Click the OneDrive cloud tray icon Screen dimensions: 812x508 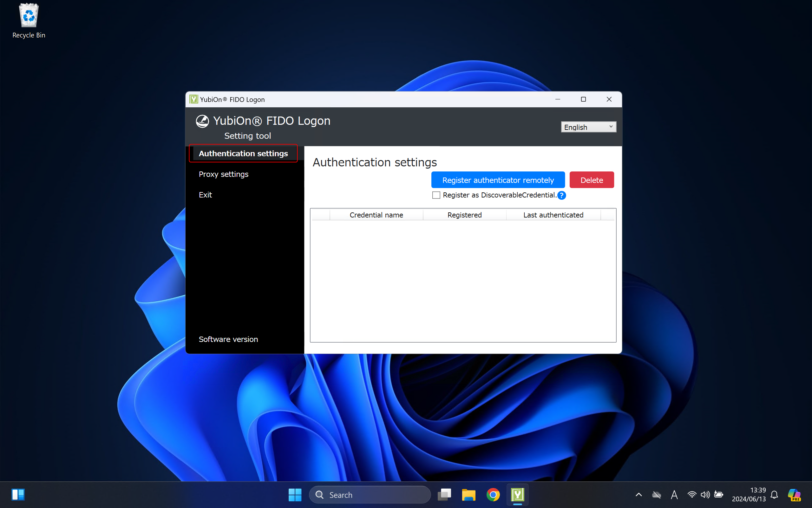[x=656, y=495]
